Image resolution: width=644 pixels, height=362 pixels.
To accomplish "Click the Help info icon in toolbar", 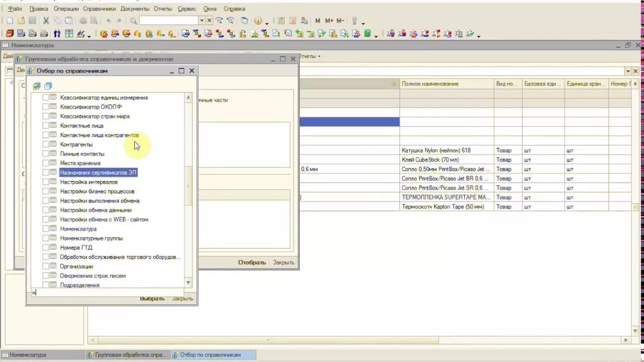I will tap(258, 21).
